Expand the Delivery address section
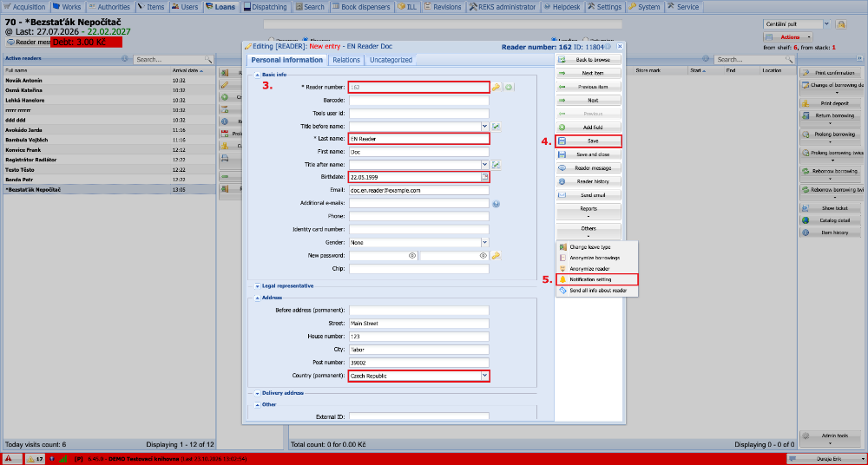The image size is (868, 465). (x=257, y=393)
